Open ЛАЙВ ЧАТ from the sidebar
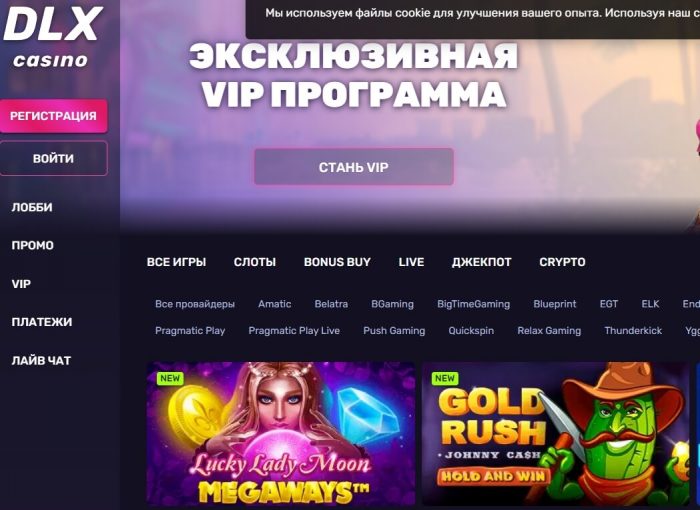Screen dimensions: 700x510 point(41,360)
